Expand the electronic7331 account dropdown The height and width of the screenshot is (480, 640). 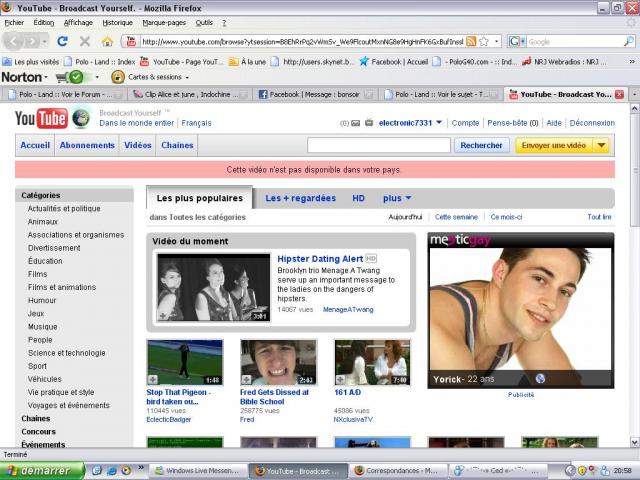tap(439, 122)
